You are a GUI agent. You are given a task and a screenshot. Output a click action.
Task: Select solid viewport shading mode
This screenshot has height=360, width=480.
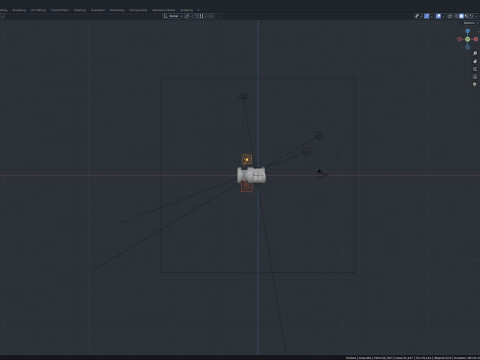[461, 16]
